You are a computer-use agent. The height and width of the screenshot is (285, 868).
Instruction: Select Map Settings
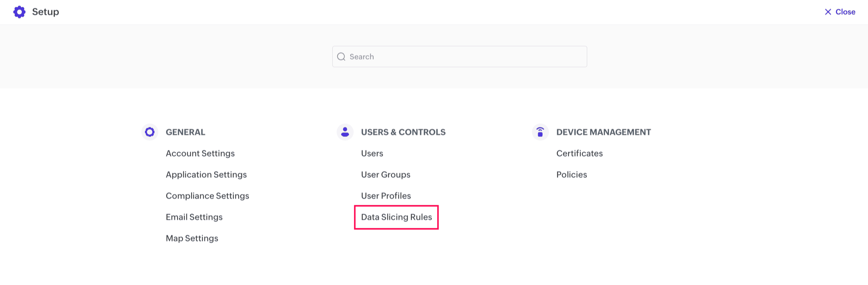(x=192, y=238)
